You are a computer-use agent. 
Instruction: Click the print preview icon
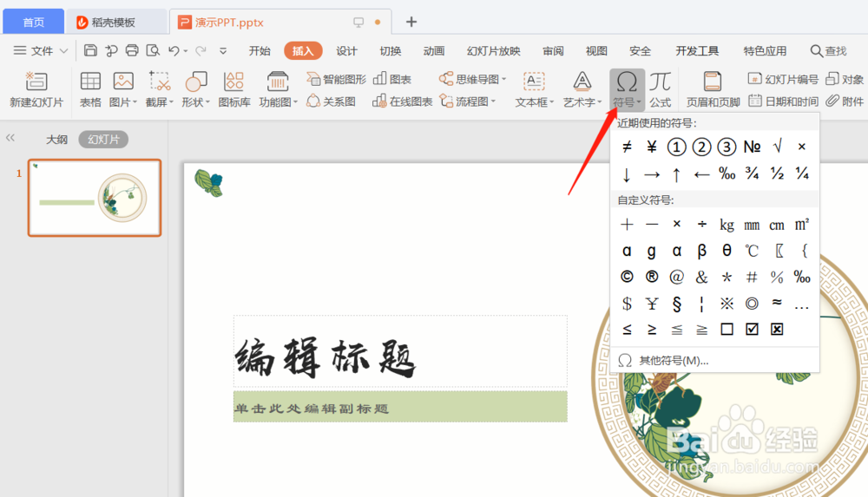tap(152, 50)
